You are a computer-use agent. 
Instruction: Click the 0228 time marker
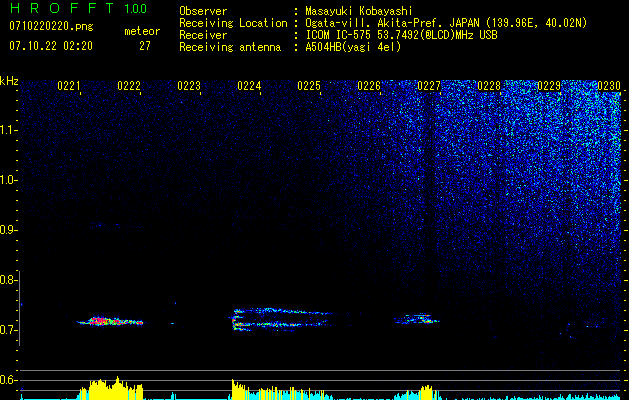coord(489,86)
